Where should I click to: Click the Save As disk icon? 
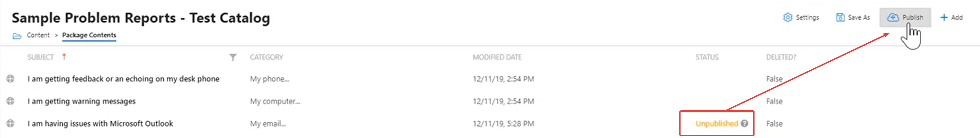tap(840, 17)
